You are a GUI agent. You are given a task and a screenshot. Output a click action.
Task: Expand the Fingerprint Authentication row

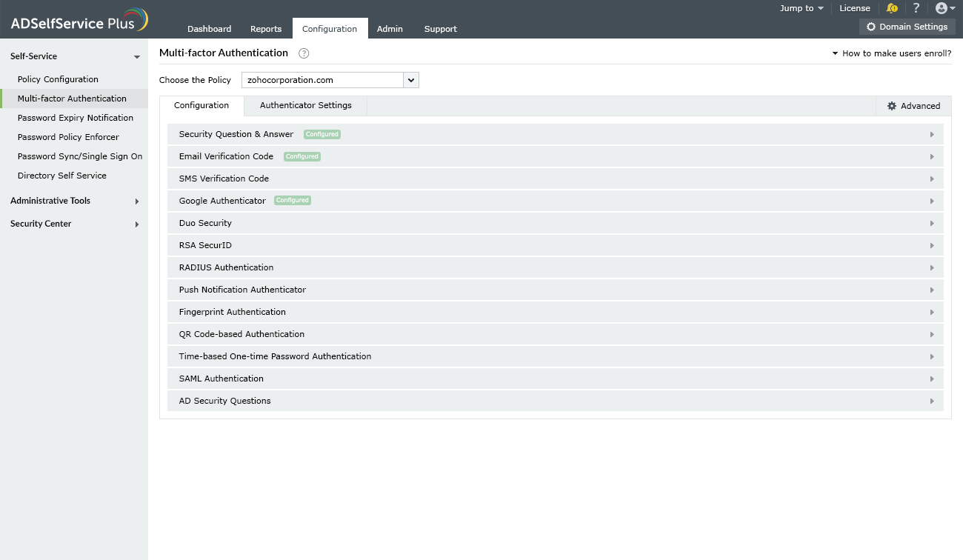(x=556, y=312)
